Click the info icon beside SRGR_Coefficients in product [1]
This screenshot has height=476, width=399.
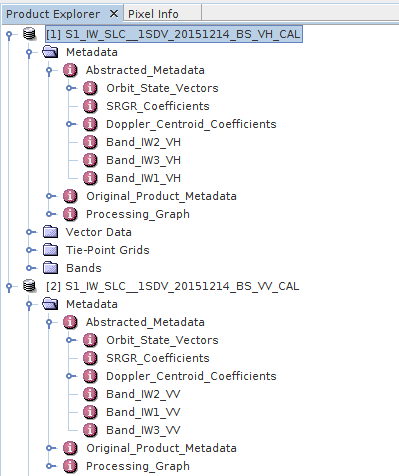pyautogui.click(x=90, y=106)
